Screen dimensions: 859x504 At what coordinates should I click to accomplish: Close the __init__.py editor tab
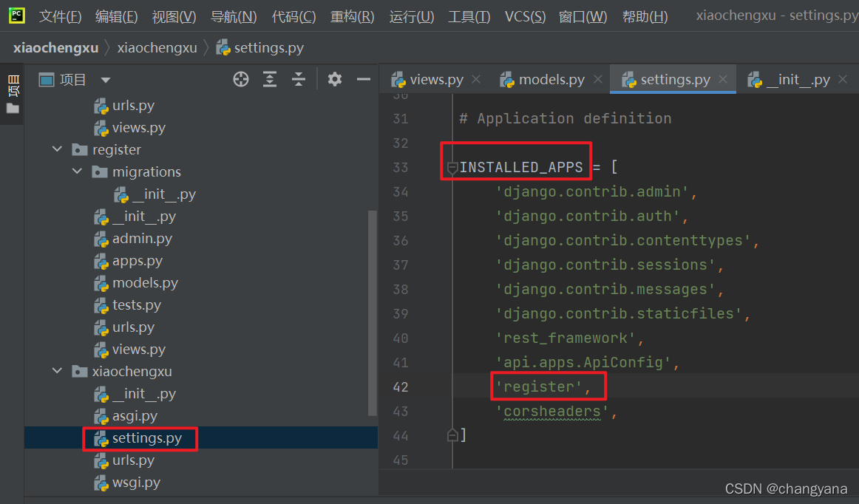click(843, 79)
